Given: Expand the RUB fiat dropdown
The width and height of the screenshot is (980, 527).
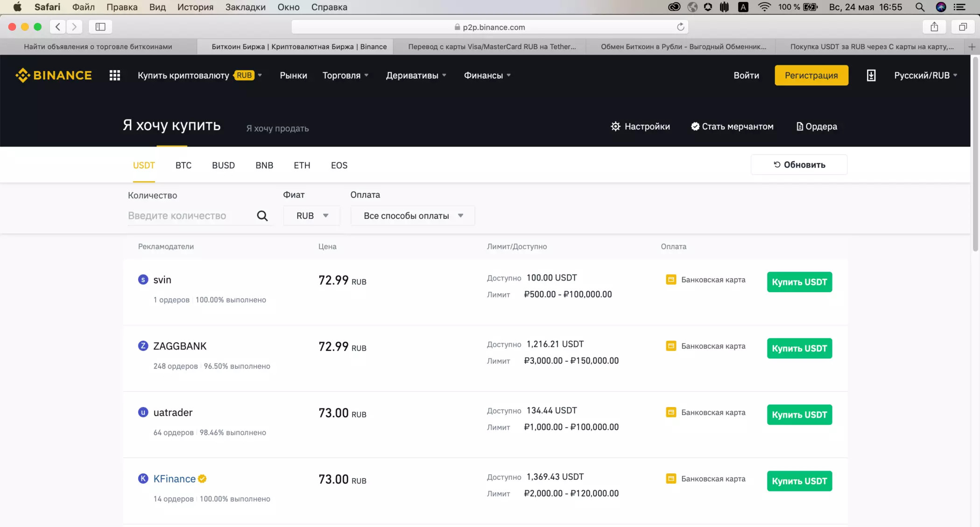Looking at the screenshot, I should click(311, 216).
